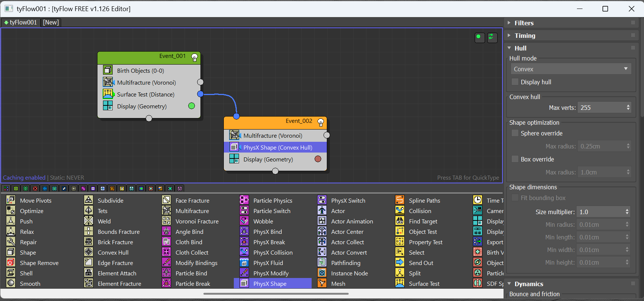Screen dimensions: 644x301
Task: Expand the Filters rollout
Action: click(509, 23)
